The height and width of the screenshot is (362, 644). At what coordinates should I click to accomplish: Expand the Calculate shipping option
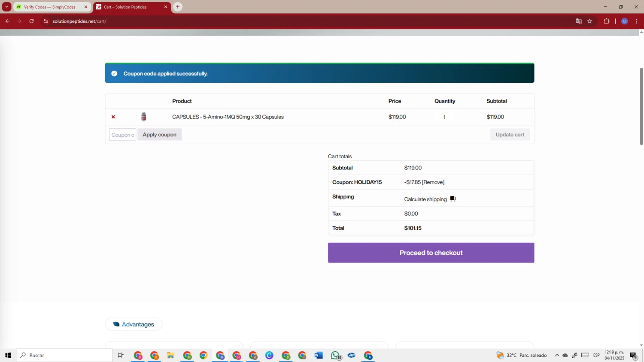click(425, 199)
